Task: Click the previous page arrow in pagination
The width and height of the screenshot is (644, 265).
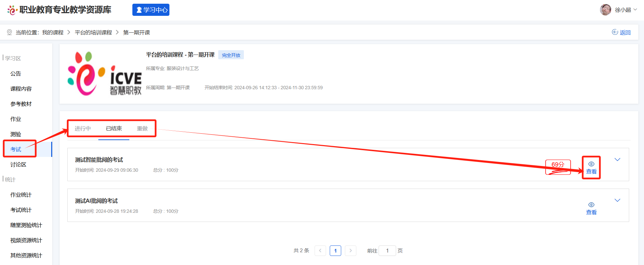Action: coord(320,251)
